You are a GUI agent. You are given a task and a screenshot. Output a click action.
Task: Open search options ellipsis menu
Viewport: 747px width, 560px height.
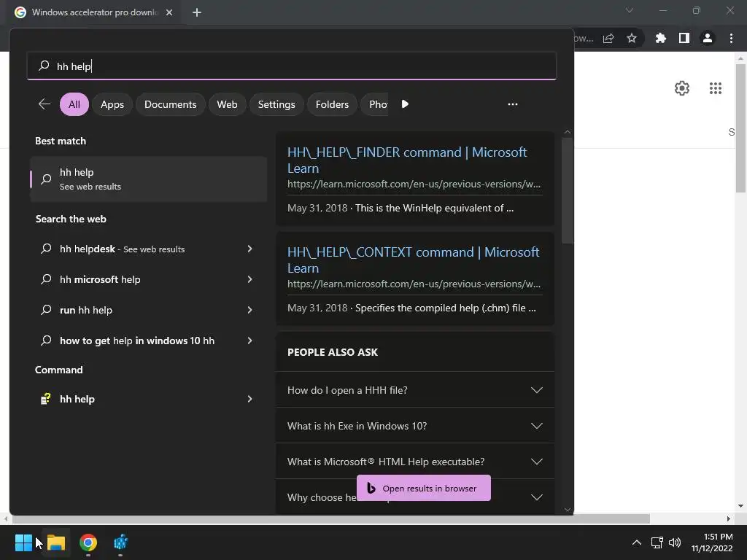point(513,104)
